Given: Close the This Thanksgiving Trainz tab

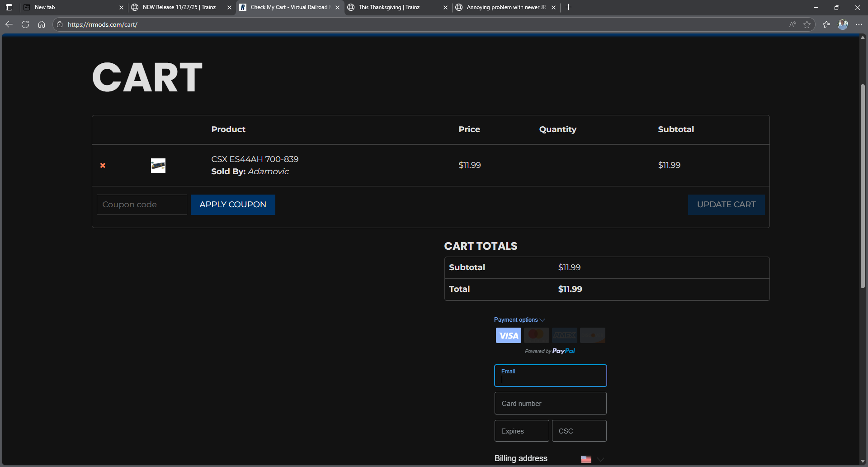Looking at the screenshot, I should (x=445, y=7).
